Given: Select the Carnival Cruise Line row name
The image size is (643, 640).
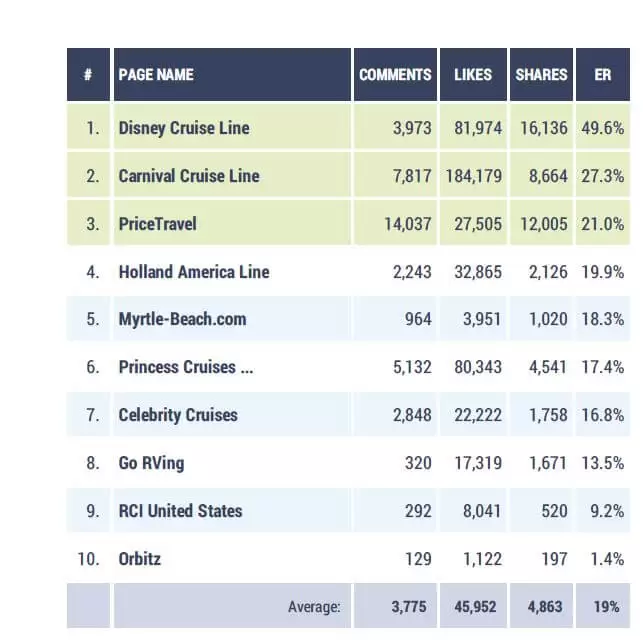Looking at the screenshot, I should click(189, 176).
